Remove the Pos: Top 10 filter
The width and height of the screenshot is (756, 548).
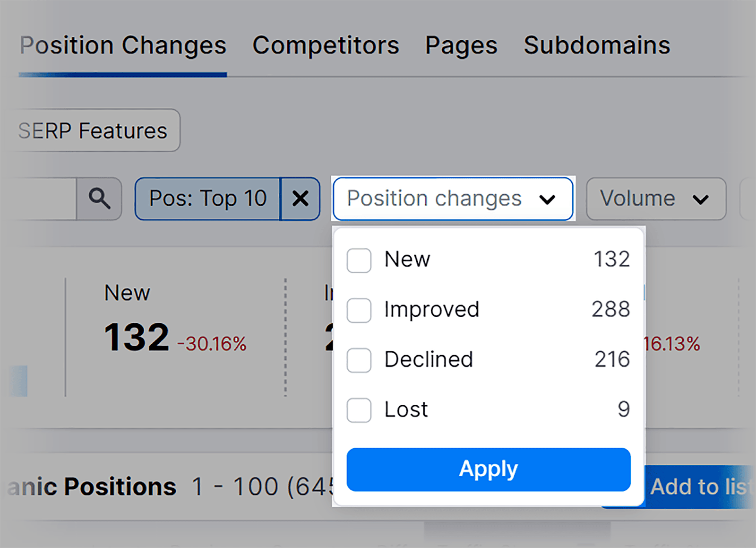[x=301, y=199]
